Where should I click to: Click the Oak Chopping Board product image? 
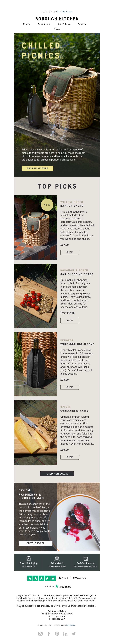[36, 296]
